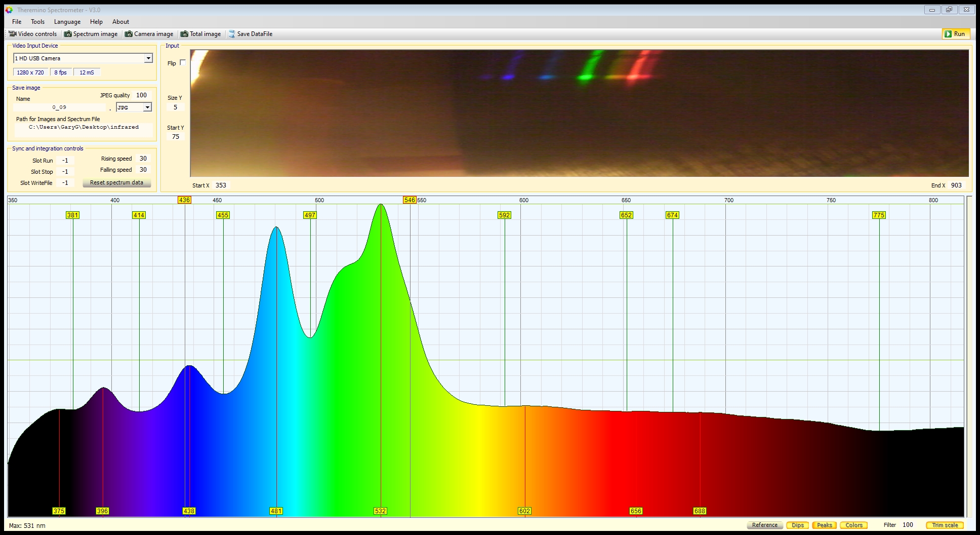Screen dimensions: 980x535
Task: Enable the Flip checkbox
Action: coord(183,63)
